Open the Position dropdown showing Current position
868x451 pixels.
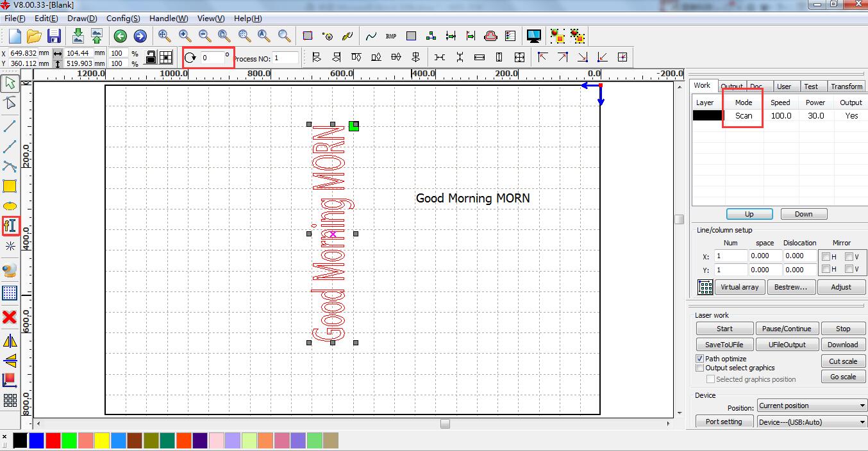812,406
